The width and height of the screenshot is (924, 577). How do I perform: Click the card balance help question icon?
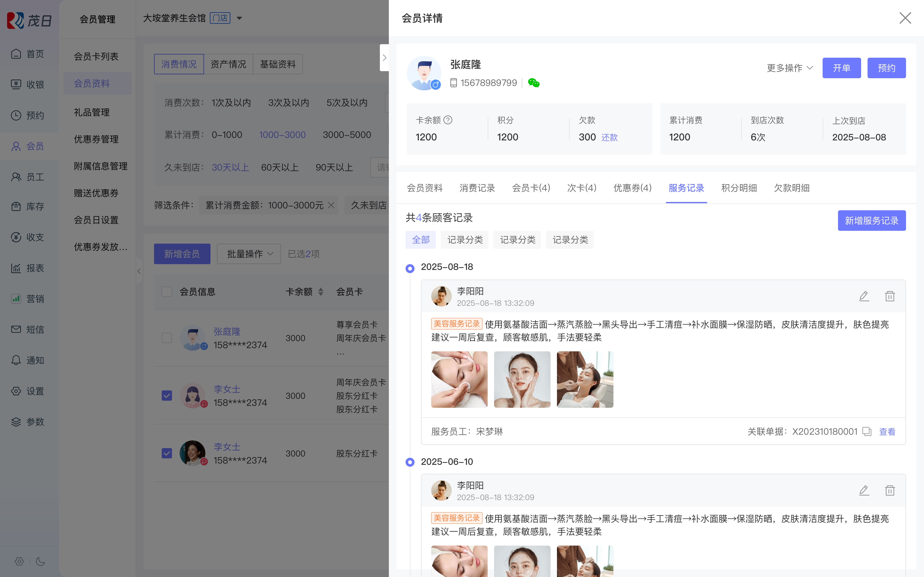[448, 120]
